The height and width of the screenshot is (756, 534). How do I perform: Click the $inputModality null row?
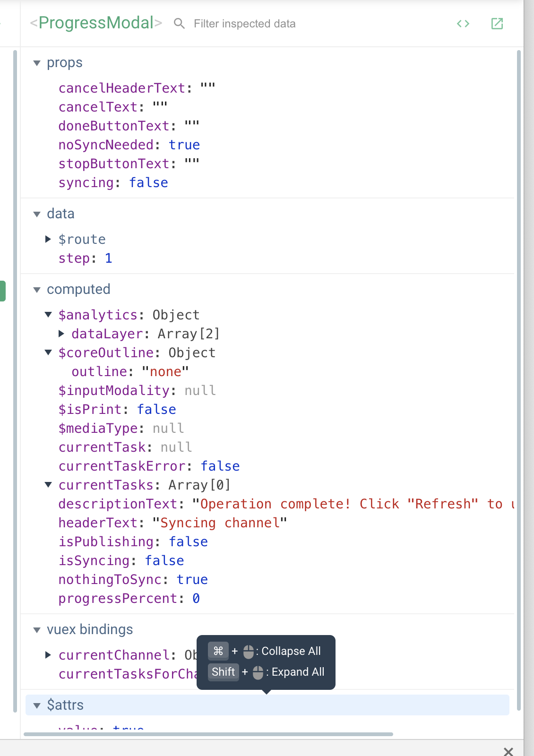tap(137, 390)
